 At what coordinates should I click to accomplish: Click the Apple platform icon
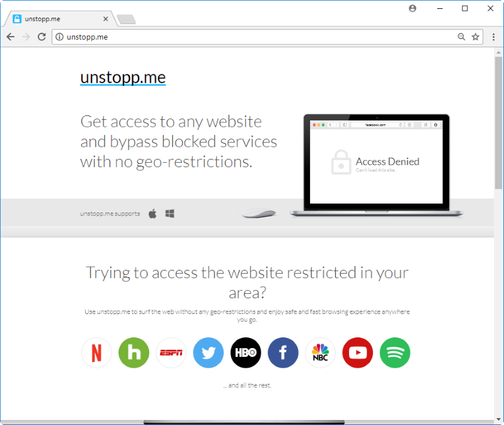[x=152, y=213]
